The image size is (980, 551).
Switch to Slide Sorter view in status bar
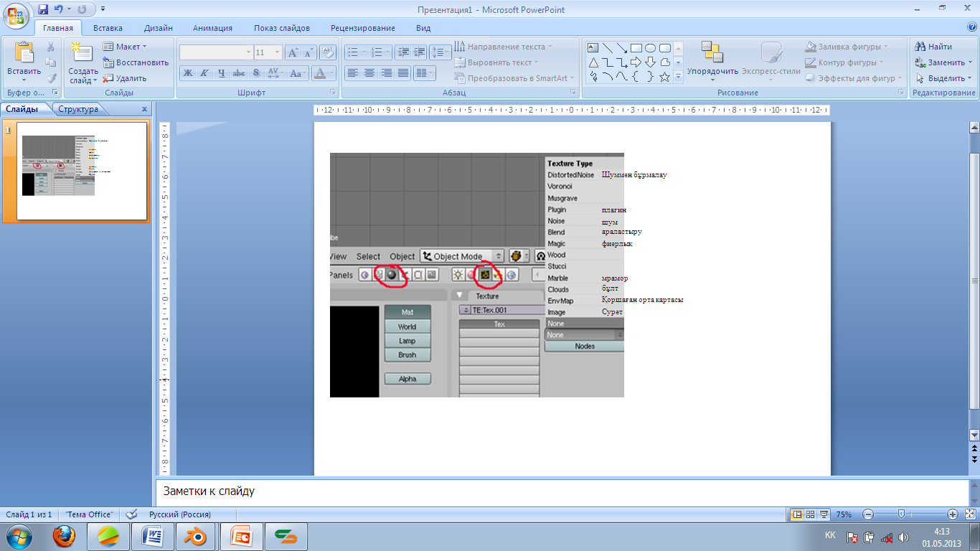tap(810, 514)
